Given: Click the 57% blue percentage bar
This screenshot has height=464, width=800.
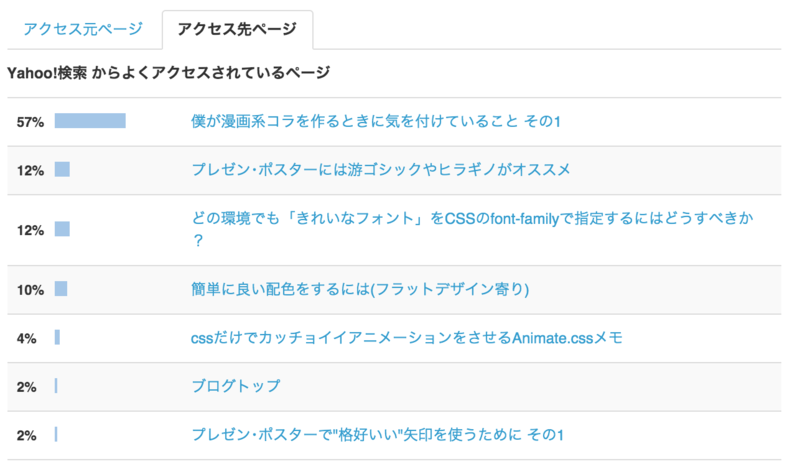Looking at the screenshot, I should [x=90, y=122].
